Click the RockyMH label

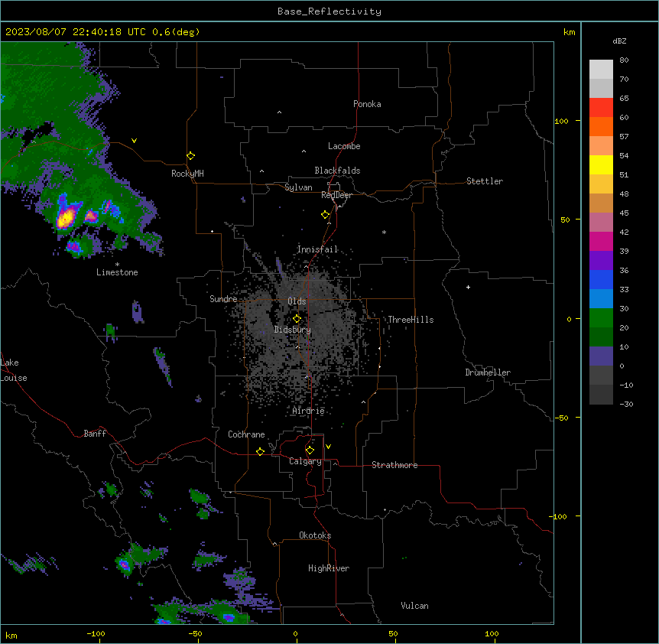[x=187, y=174]
